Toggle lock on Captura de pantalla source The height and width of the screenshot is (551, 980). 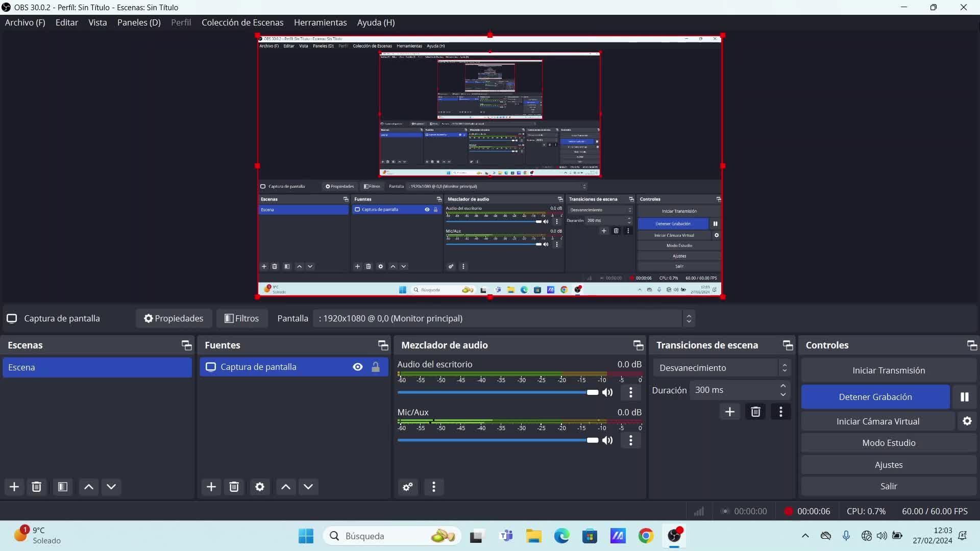point(376,367)
